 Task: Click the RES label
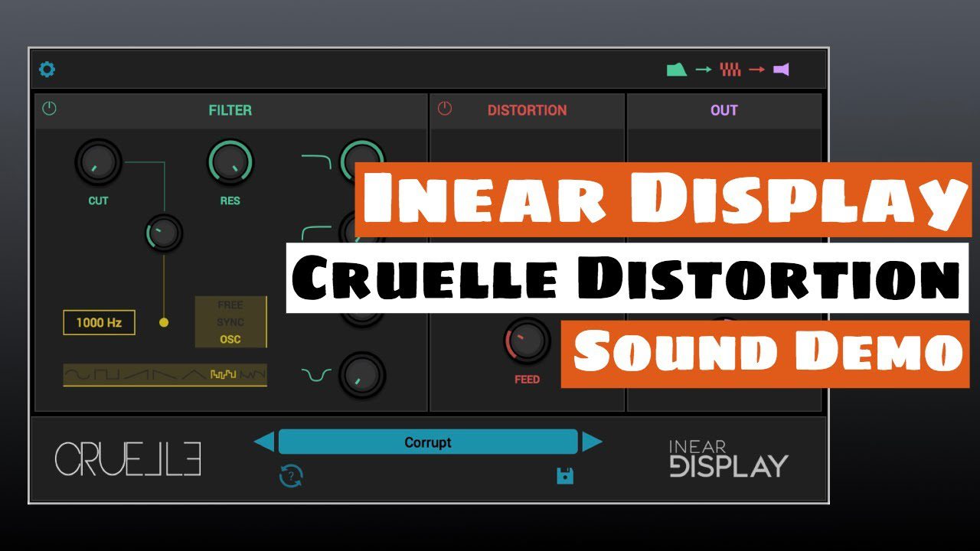coord(230,201)
